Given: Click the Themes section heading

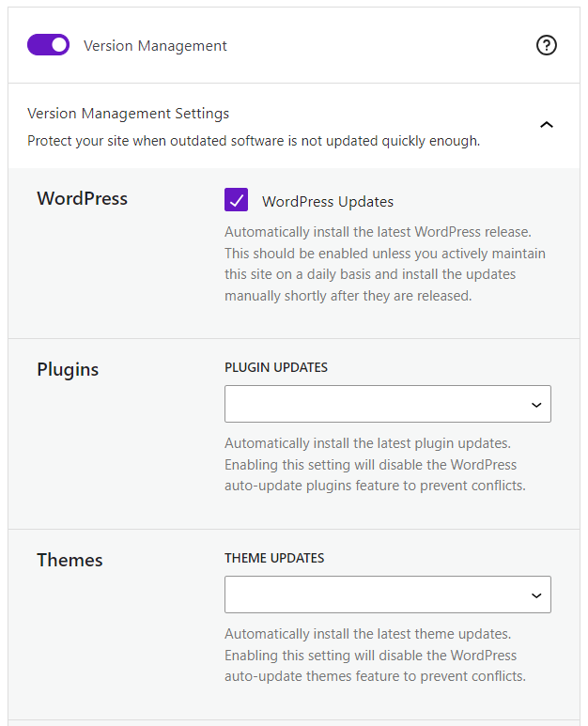Looking at the screenshot, I should pos(70,561).
